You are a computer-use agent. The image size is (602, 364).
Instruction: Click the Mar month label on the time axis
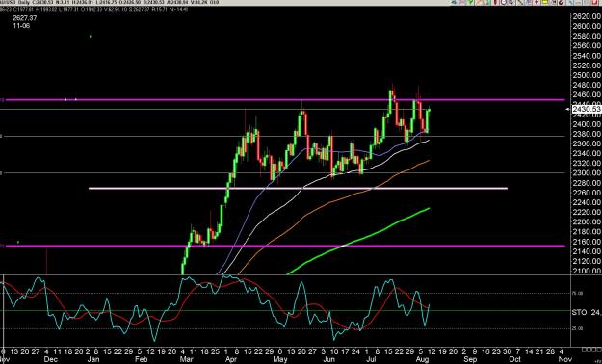(x=187, y=359)
